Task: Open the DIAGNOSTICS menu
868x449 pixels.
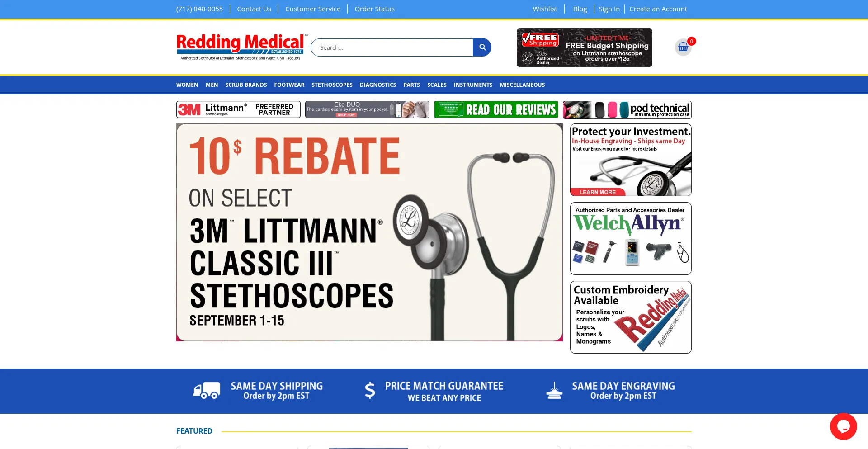Action: (378, 85)
